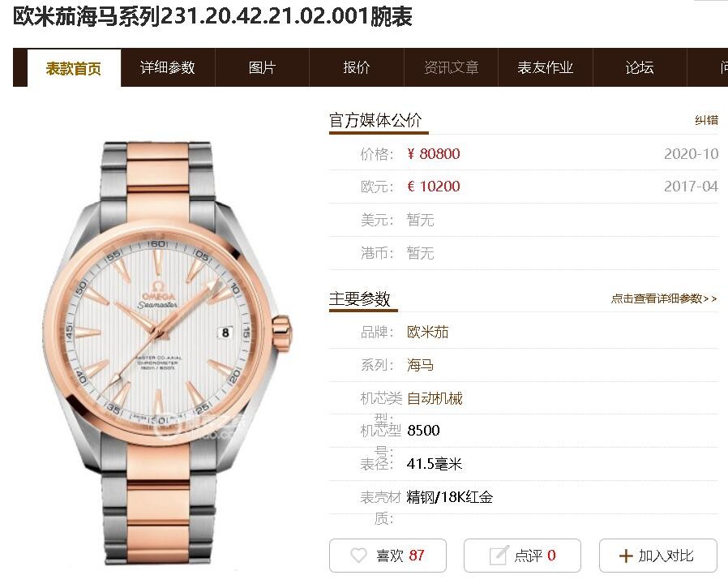The image size is (728, 588).
Task: Open the 资讯文章 tab
Action: click(451, 68)
